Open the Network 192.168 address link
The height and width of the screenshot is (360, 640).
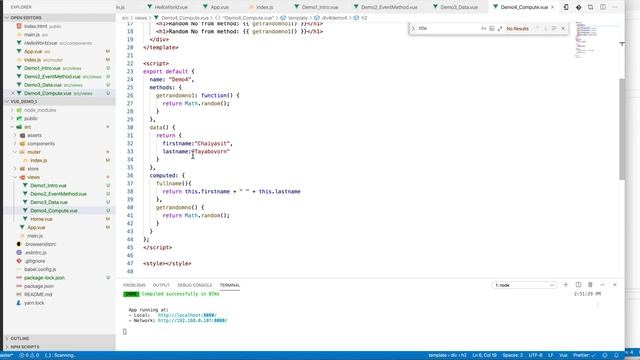192,321
